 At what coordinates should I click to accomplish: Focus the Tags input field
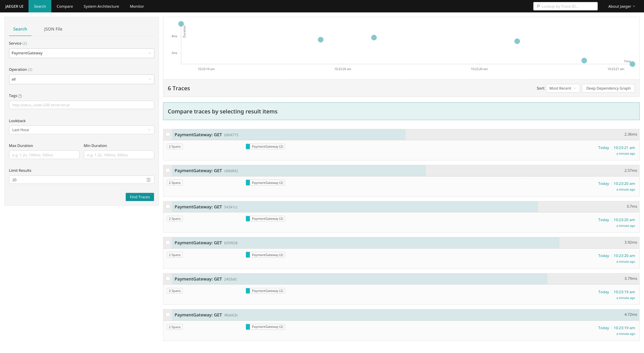pyautogui.click(x=82, y=105)
